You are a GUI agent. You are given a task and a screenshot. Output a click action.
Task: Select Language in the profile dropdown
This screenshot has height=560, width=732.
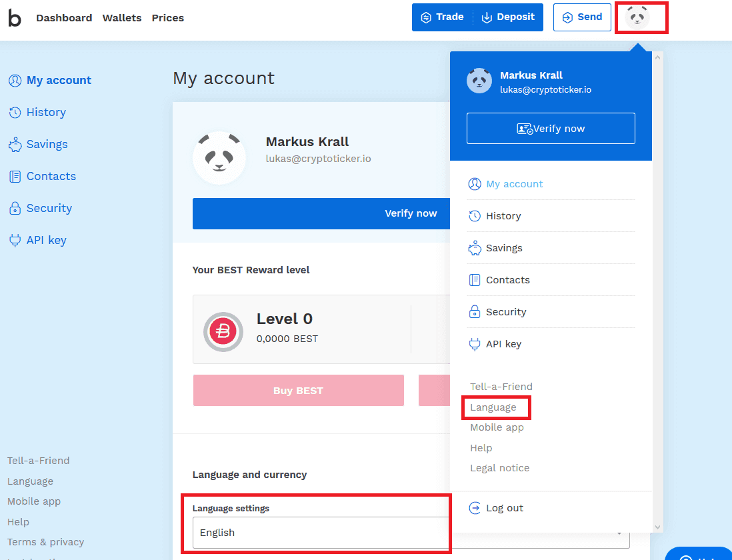tap(493, 407)
